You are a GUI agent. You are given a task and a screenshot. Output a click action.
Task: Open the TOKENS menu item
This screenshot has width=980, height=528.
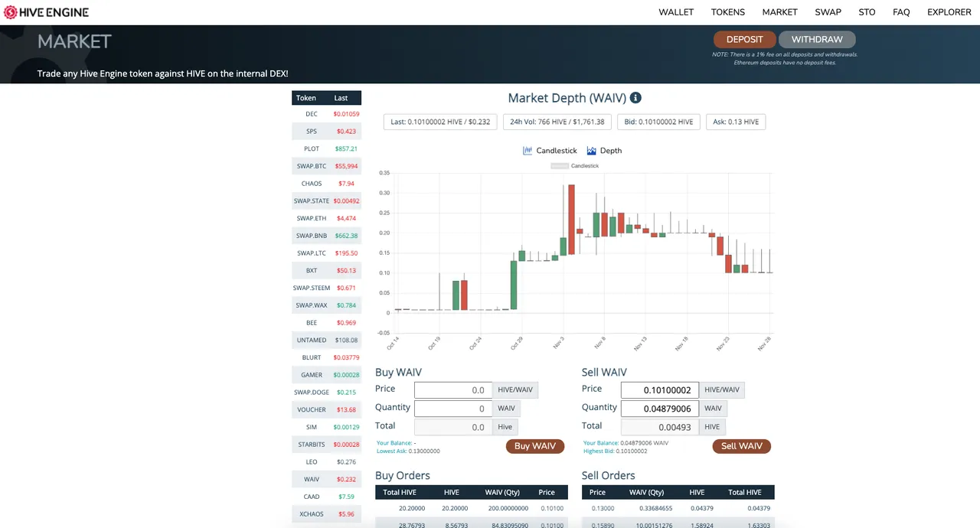(x=728, y=12)
